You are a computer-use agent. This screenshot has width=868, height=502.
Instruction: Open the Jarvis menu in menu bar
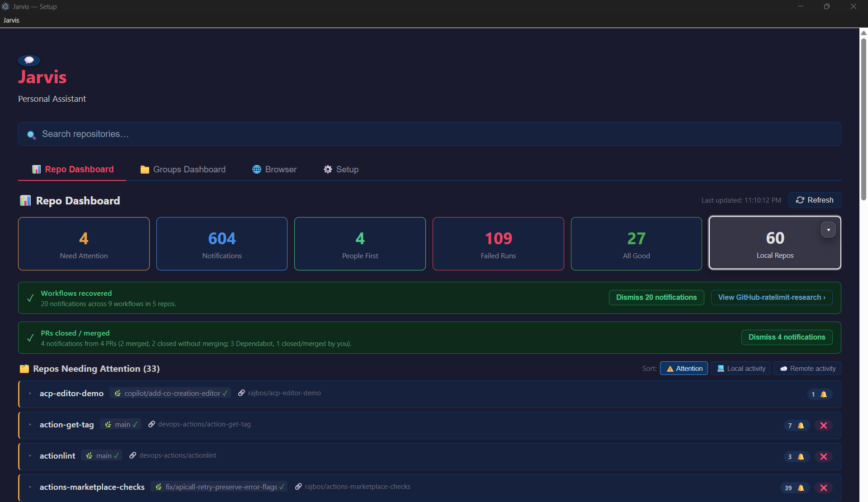coord(11,20)
